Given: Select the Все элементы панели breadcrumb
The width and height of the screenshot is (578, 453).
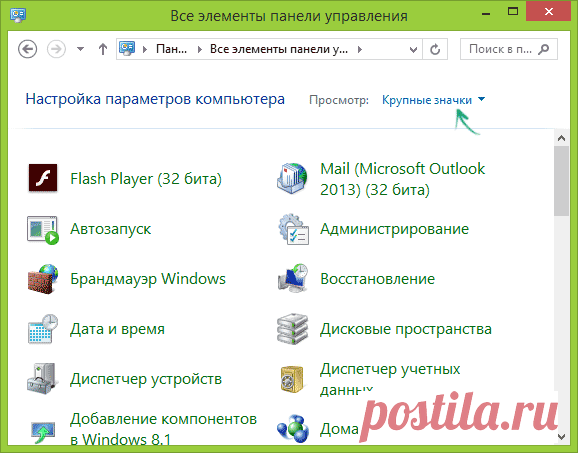Looking at the screenshot, I should 279,49.
